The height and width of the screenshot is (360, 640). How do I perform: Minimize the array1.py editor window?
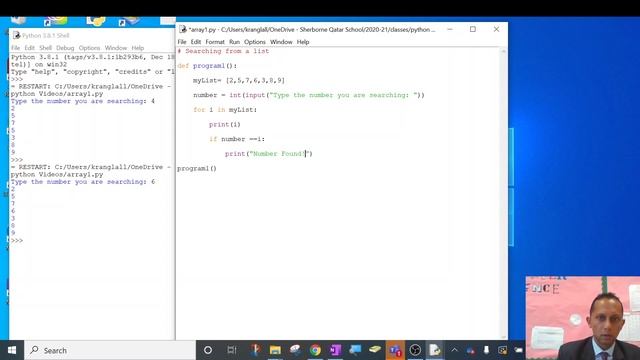click(450, 29)
